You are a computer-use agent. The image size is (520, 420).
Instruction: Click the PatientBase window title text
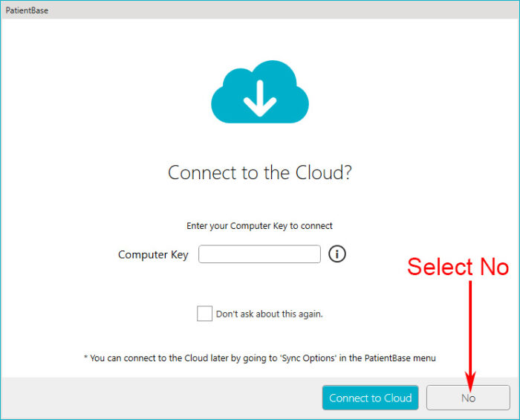coord(27,11)
